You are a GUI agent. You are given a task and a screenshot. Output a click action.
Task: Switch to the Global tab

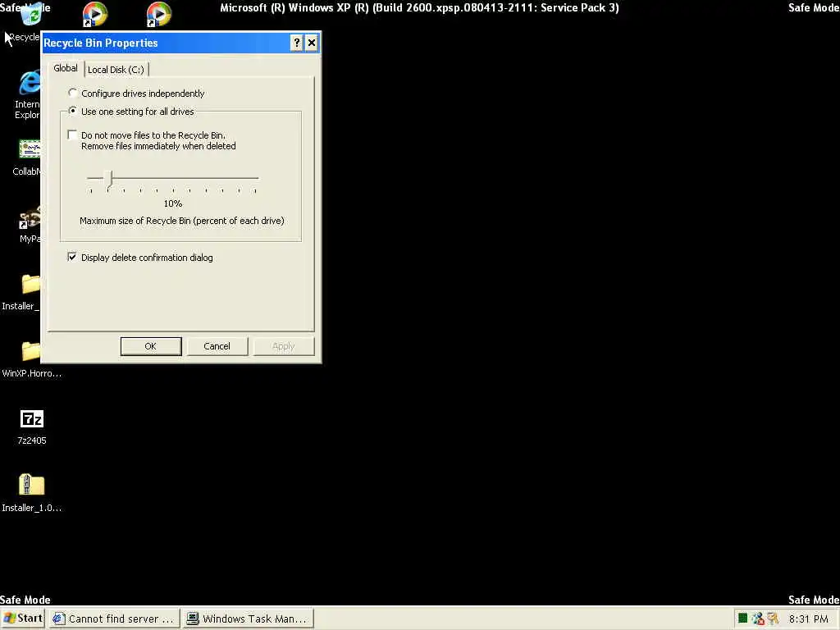(x=66, y=68)
